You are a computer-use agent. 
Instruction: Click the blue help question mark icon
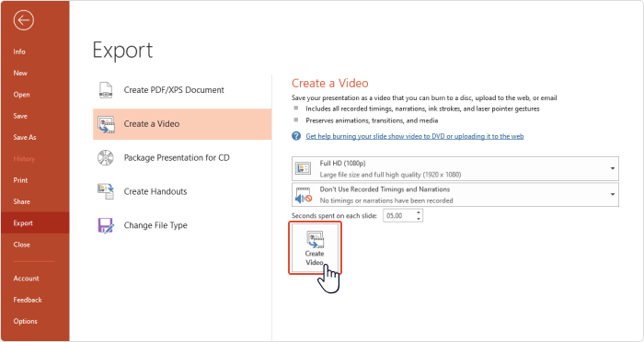click(x=296, y=136)
